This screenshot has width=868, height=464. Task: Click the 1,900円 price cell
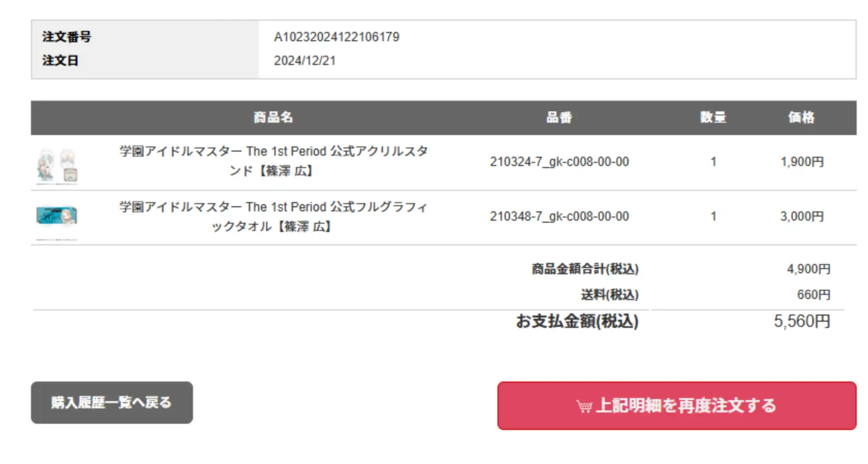[x=801, y=162]
